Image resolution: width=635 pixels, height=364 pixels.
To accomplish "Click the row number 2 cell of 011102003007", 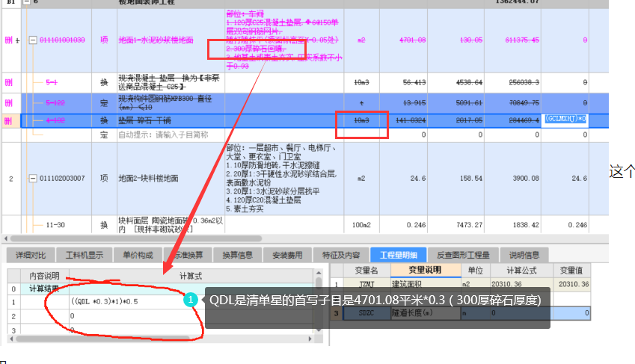I will coord(11,178).
